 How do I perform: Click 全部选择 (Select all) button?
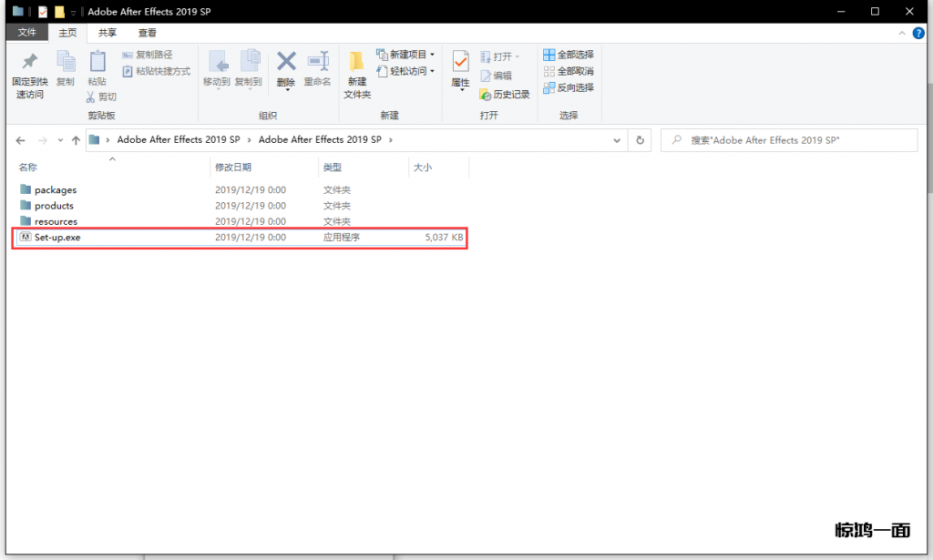569,55
